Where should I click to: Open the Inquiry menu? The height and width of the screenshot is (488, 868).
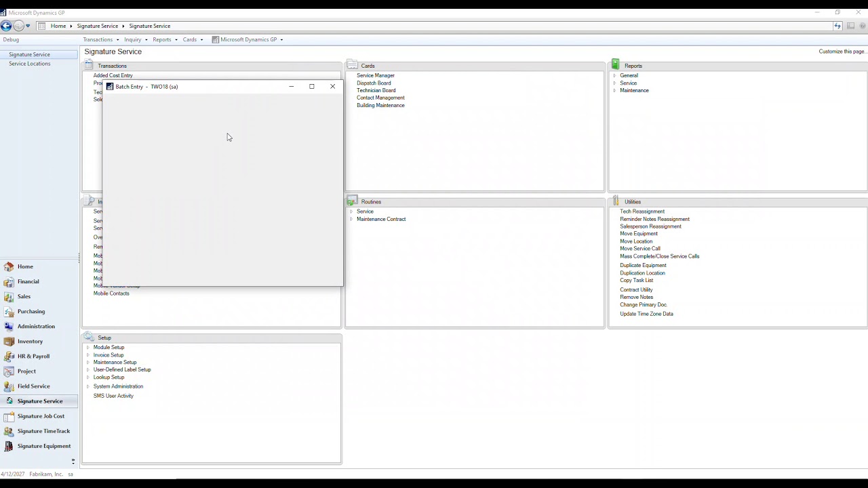click(136, 39)
